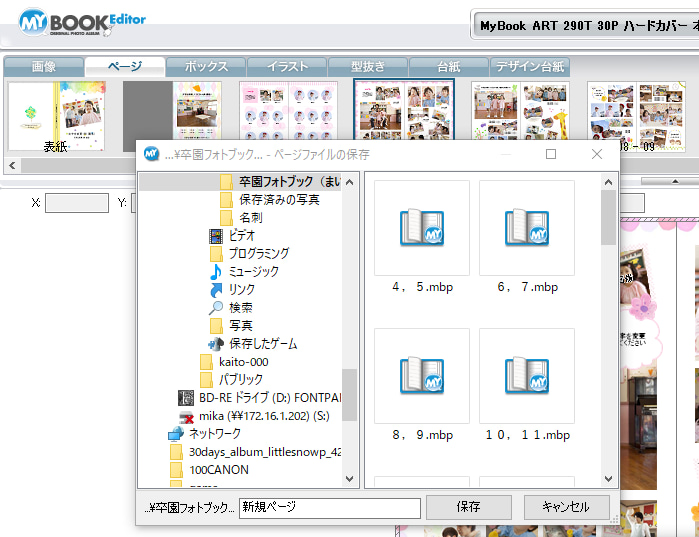This screenshot has width=699, height=537.
Task: Maximize the save dialog window
Action: [x=551, y=154]
